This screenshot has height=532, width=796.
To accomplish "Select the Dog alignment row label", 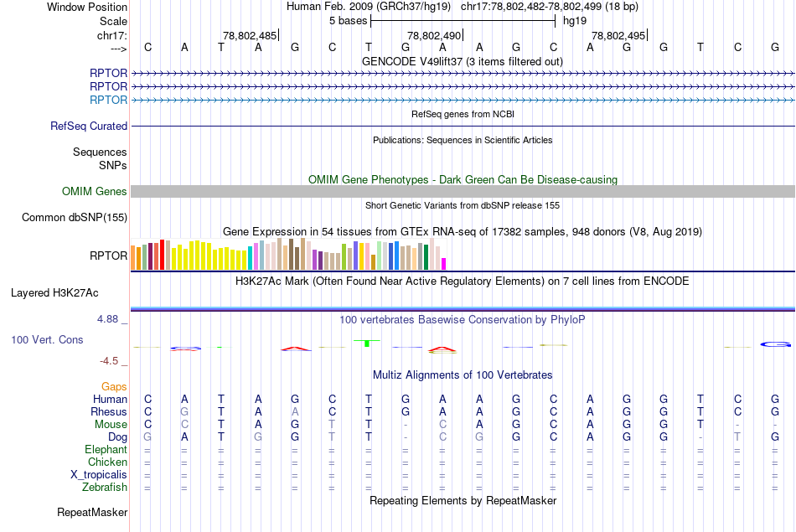I will (118, 437).
